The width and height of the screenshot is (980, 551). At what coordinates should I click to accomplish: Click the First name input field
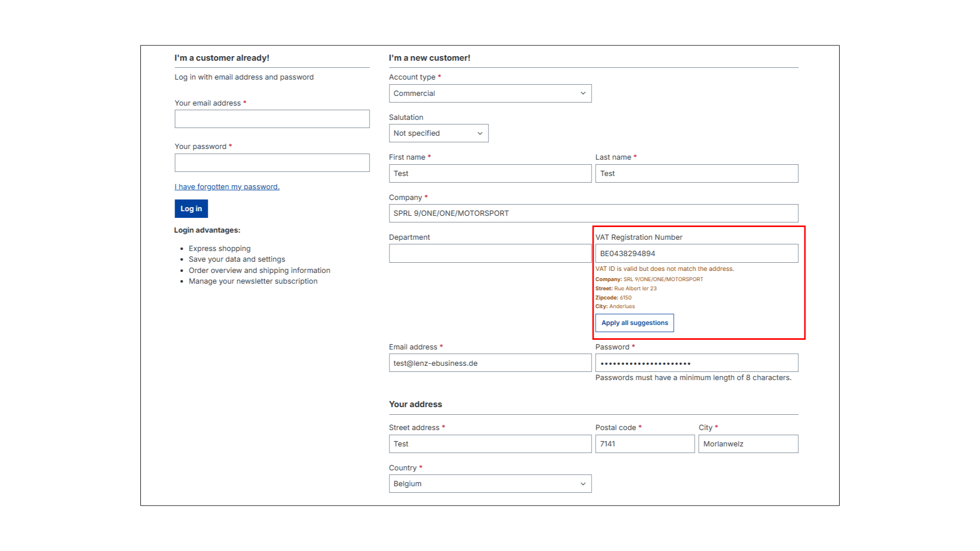(489, 173)
